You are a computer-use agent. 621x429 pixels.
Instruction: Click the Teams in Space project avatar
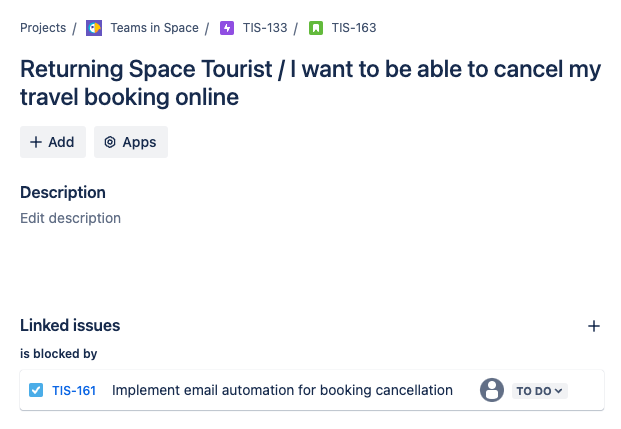(x=94, y=28)
